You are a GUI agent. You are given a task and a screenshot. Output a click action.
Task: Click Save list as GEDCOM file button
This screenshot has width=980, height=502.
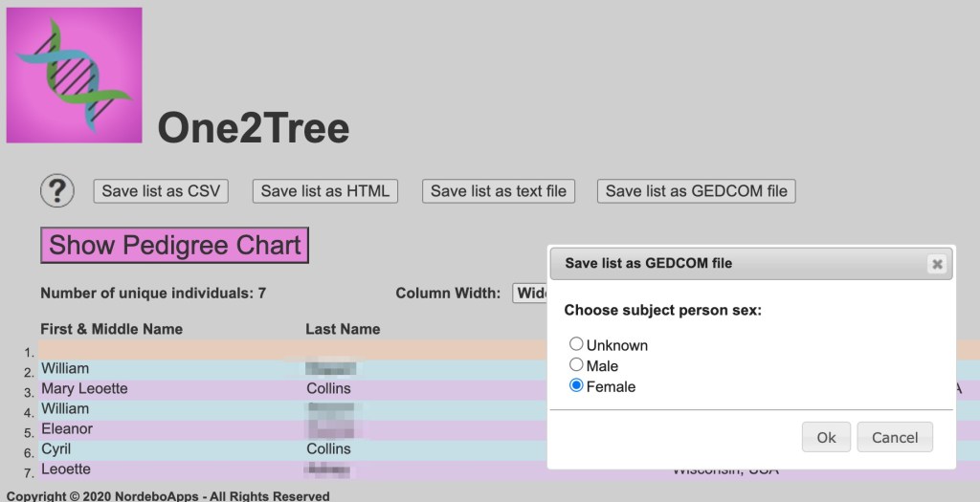pyautogui.click(x=696, y=191)
